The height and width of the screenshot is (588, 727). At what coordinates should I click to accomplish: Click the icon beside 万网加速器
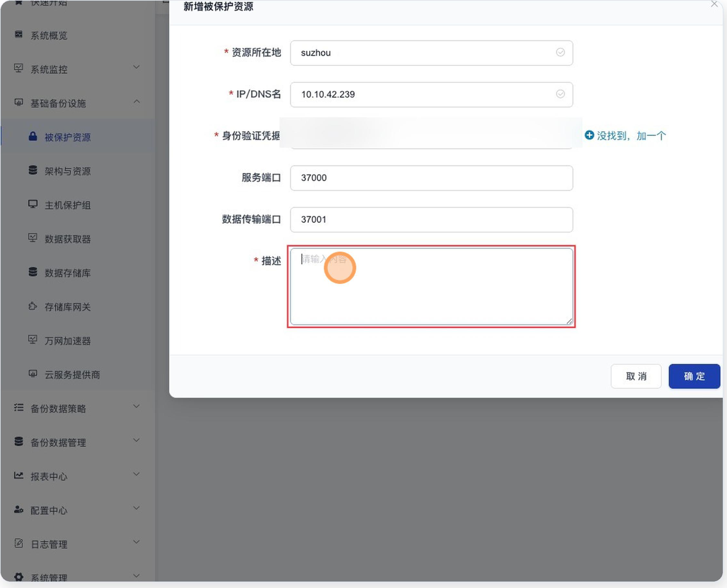tap(32, 340)
